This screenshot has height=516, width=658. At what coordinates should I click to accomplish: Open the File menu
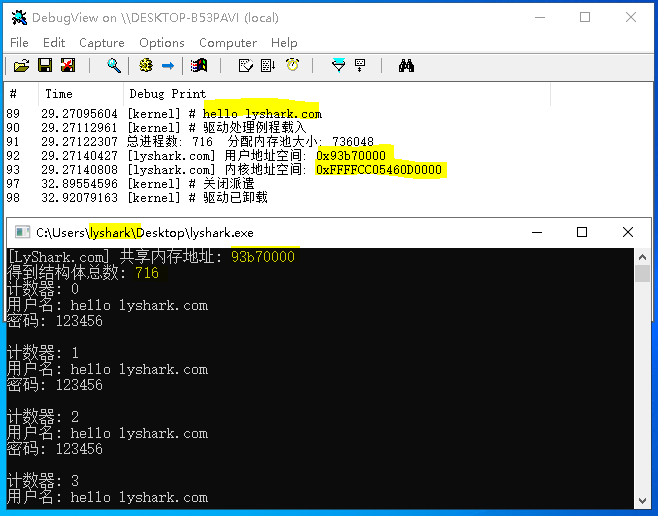click(19, 43)
